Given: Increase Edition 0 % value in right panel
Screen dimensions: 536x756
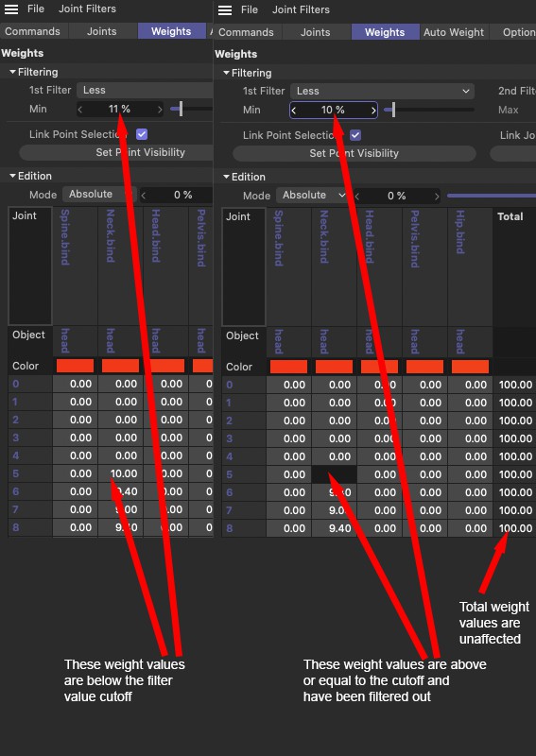Looking at the screenshot, I should point(437,197).
